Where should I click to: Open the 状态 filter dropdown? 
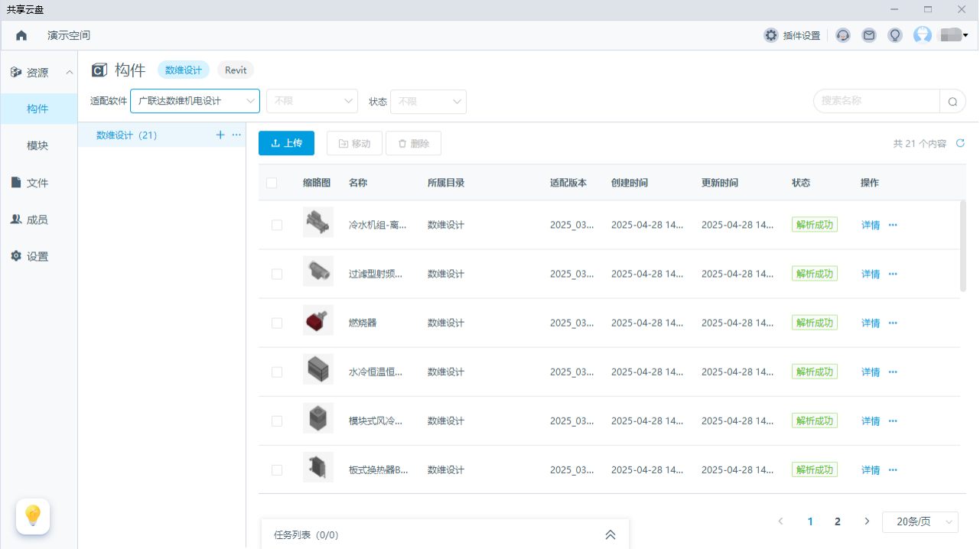click(x=428, y=101)
